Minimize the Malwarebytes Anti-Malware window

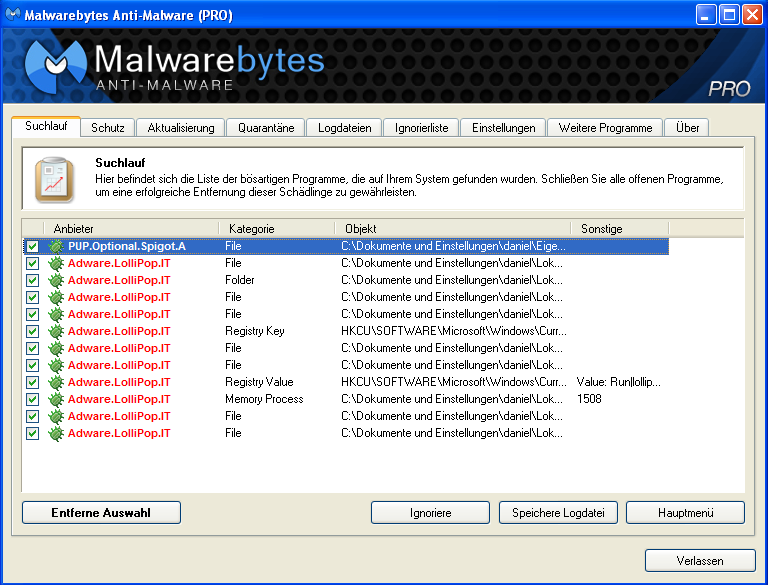coord(705,15)
